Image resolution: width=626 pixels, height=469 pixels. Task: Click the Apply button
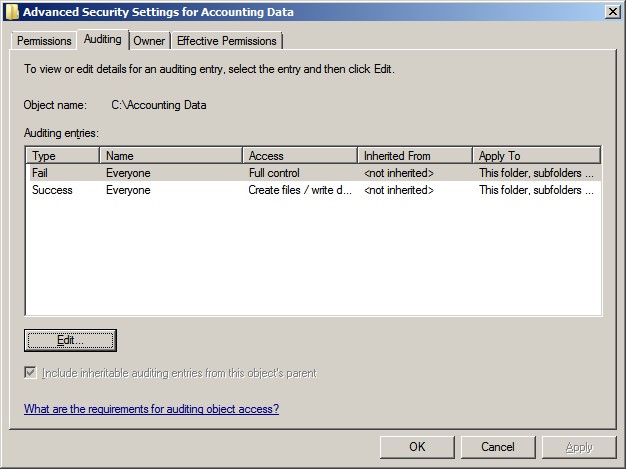[579, 447]
